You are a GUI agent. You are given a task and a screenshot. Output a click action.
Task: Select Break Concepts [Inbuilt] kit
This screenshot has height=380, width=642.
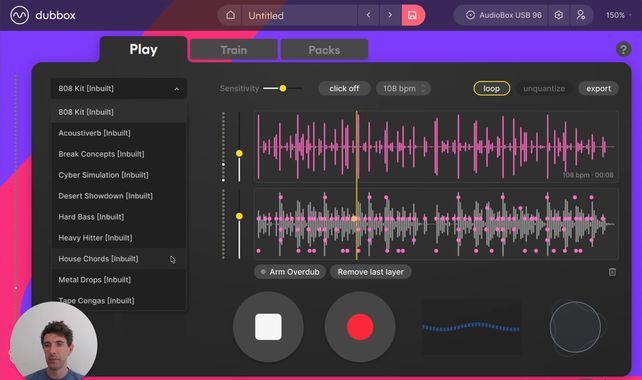[119, 154]
